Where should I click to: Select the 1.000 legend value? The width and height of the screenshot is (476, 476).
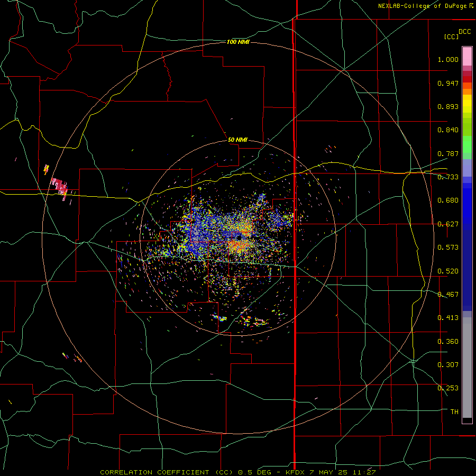[448, 59]
